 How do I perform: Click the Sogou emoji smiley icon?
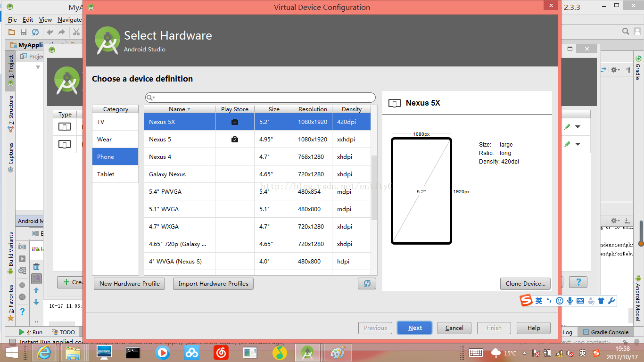coord(560,301)
